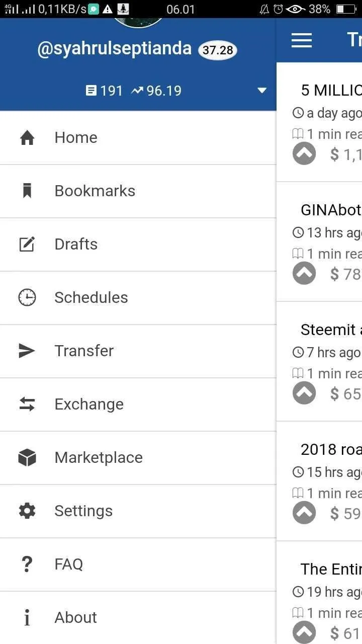The height and width of the screenshot is (644, 362).
Task: Select the FAQ menu item
Action: (x=138, y=565)
